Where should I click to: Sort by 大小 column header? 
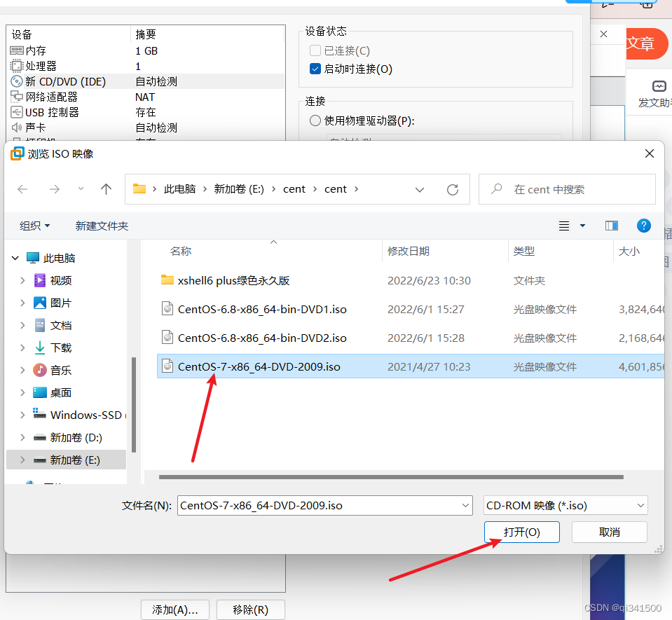point(629,251)
